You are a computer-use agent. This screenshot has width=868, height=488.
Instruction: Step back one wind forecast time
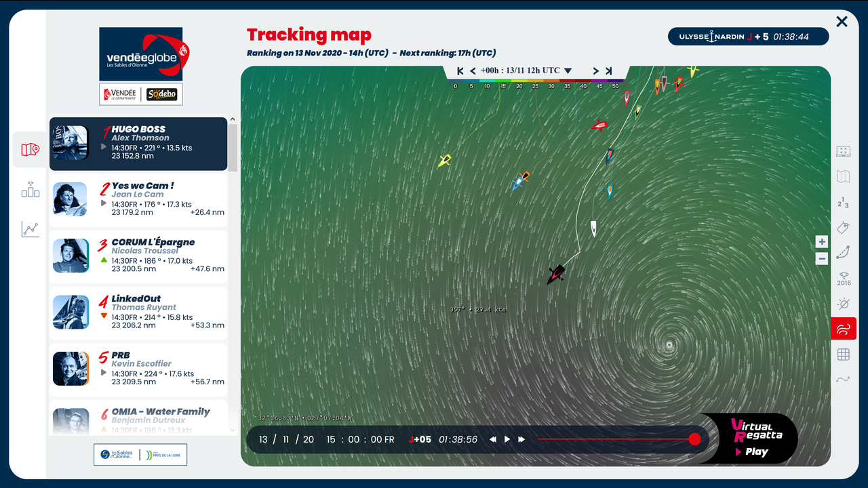click(x=473, y=71)
